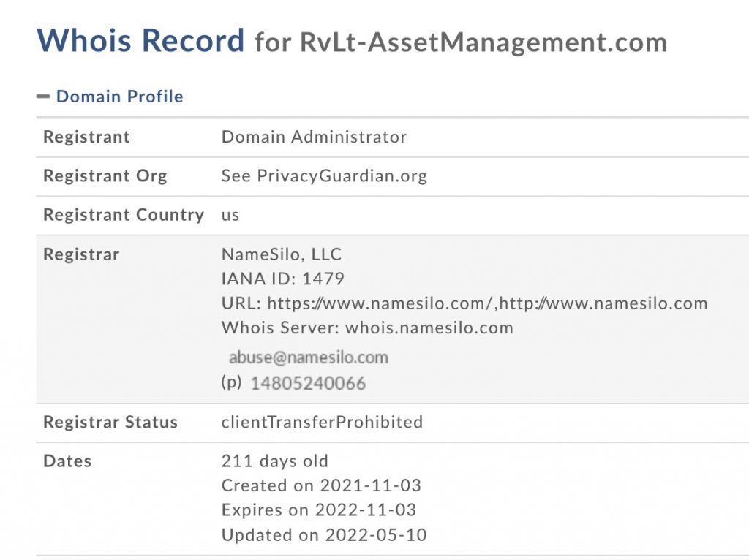Click the abuse@namesilo.com email address
This screenshot has width=749, height=560.
click(308, 357)
